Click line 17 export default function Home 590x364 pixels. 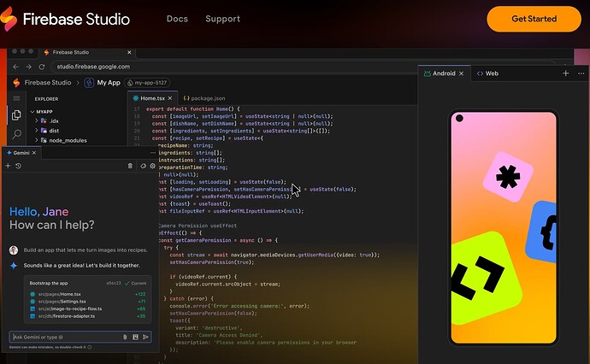[x=192, y=109]
